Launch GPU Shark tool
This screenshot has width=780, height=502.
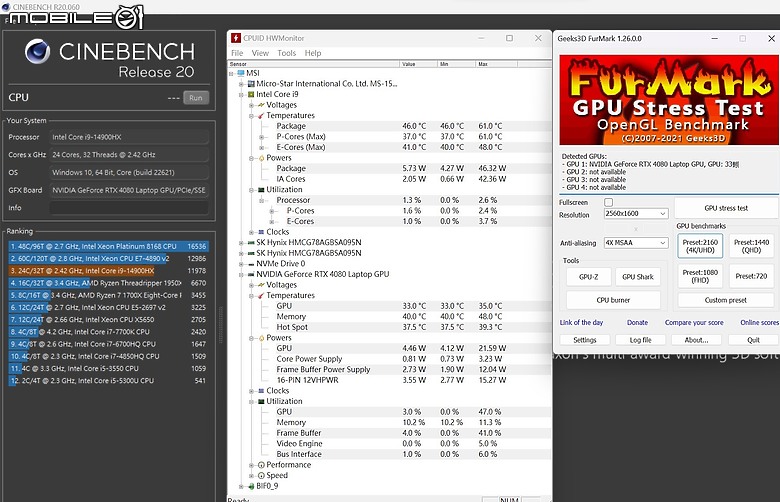(x=638, y=277)
